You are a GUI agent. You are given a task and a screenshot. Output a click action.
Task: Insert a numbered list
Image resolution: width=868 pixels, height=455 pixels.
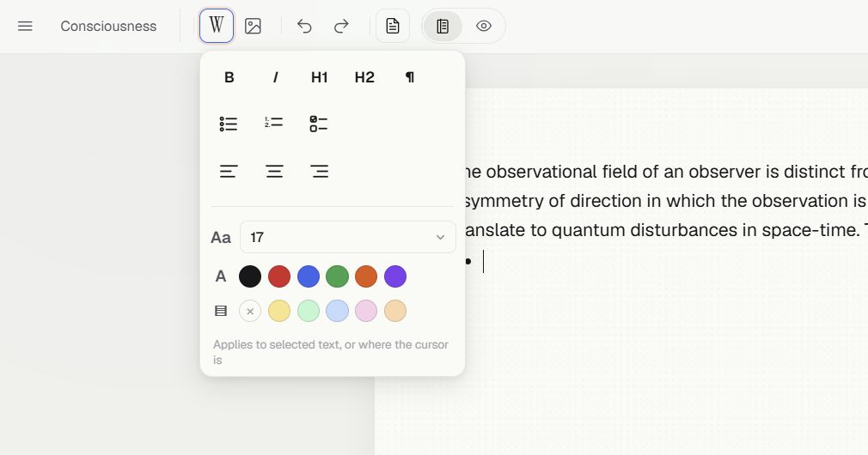(274, 123)
